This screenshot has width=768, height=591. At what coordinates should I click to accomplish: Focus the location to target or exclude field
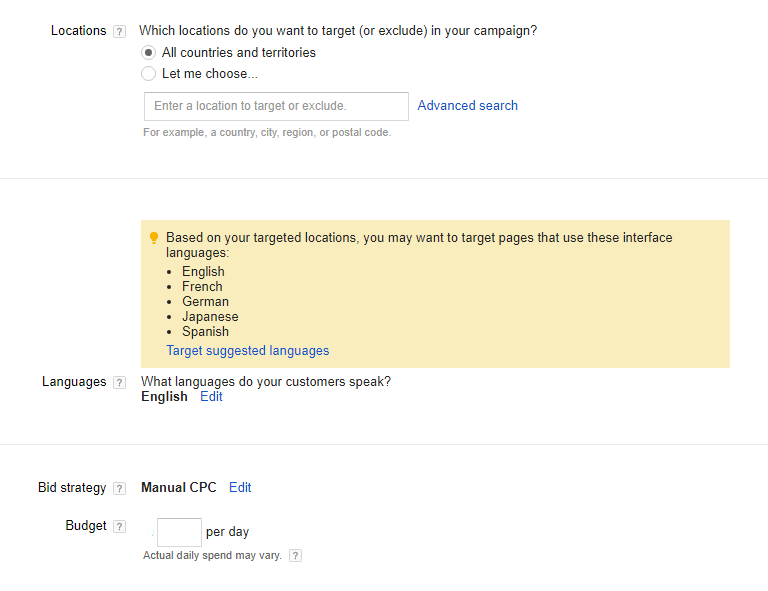(x=276, y=106)
